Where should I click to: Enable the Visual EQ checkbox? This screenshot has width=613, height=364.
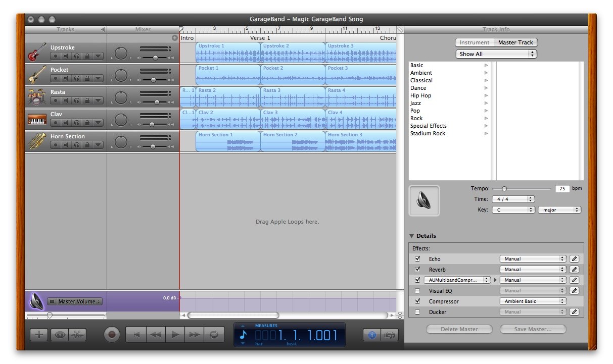417,291
